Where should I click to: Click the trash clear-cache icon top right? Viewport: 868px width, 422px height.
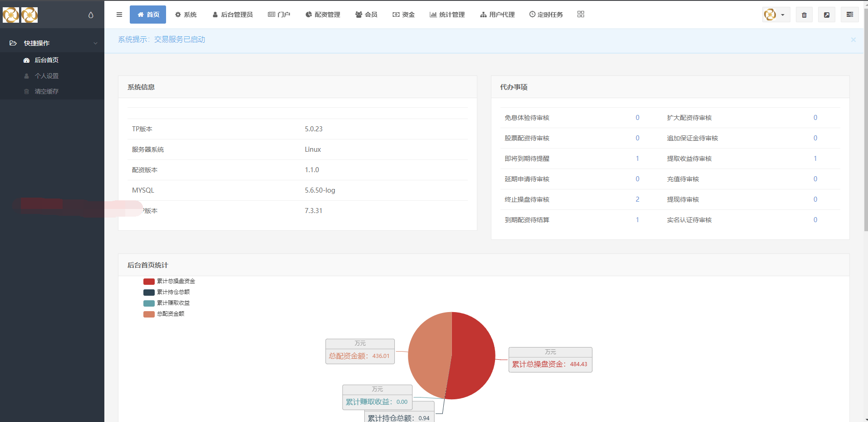[x=804, y=15]
